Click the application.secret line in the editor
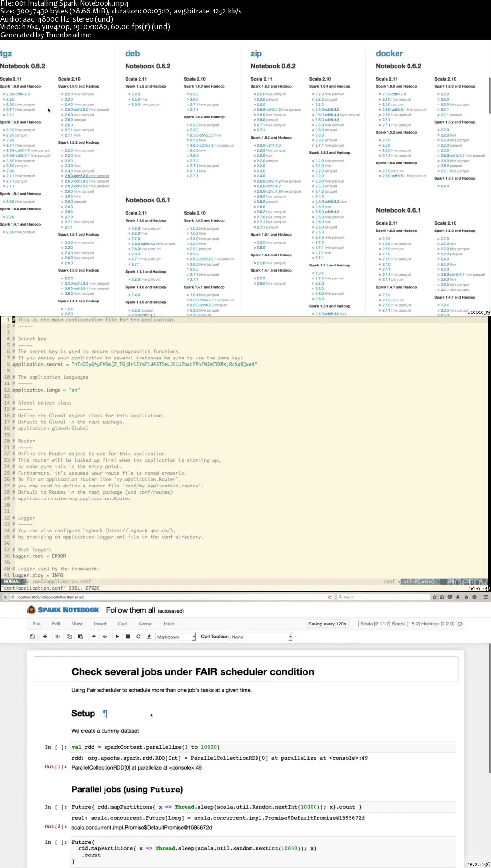 [135, 365]
